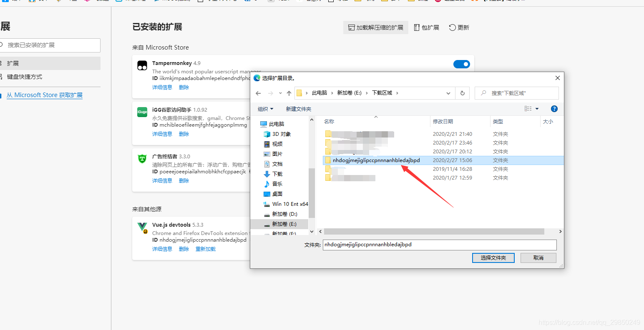Click 新建文件夹 in dialog toolbar
Screen dimensions: 644x330
pos(299,109)
